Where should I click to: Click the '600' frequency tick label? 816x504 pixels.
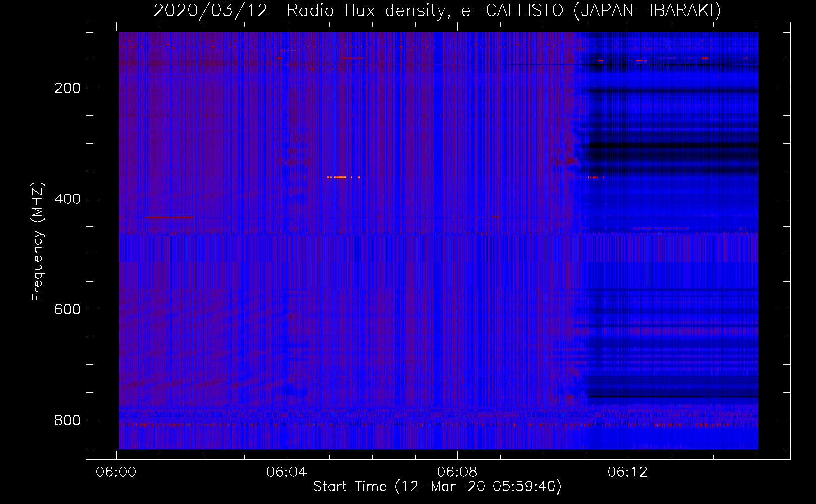click(x=68, y=309)
